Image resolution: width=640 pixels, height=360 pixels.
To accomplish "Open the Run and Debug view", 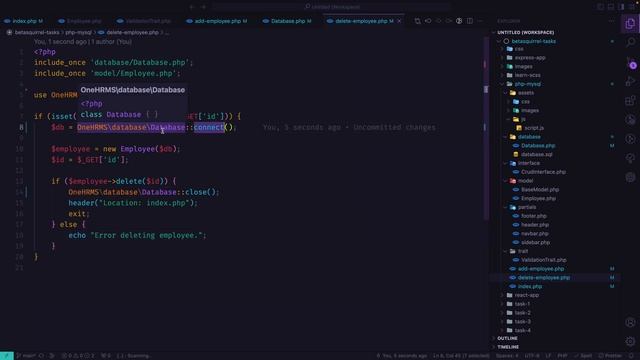I will [630, 81].
